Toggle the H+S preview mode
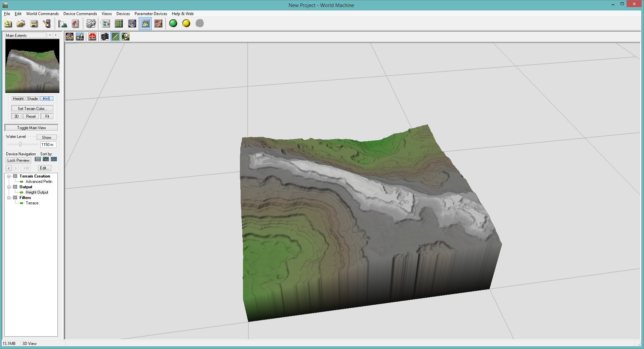644x349 pixels. [x=46, y=99]
